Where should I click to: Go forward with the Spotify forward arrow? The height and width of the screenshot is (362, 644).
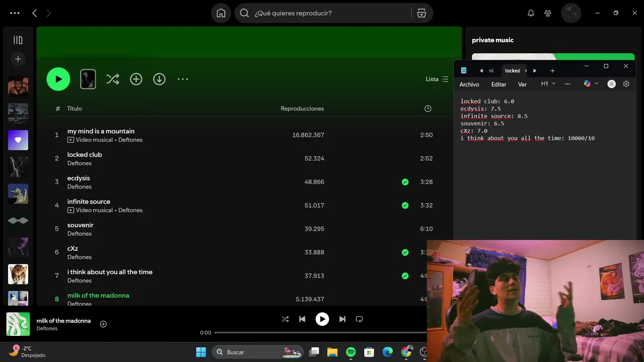[x=49, y=13]
